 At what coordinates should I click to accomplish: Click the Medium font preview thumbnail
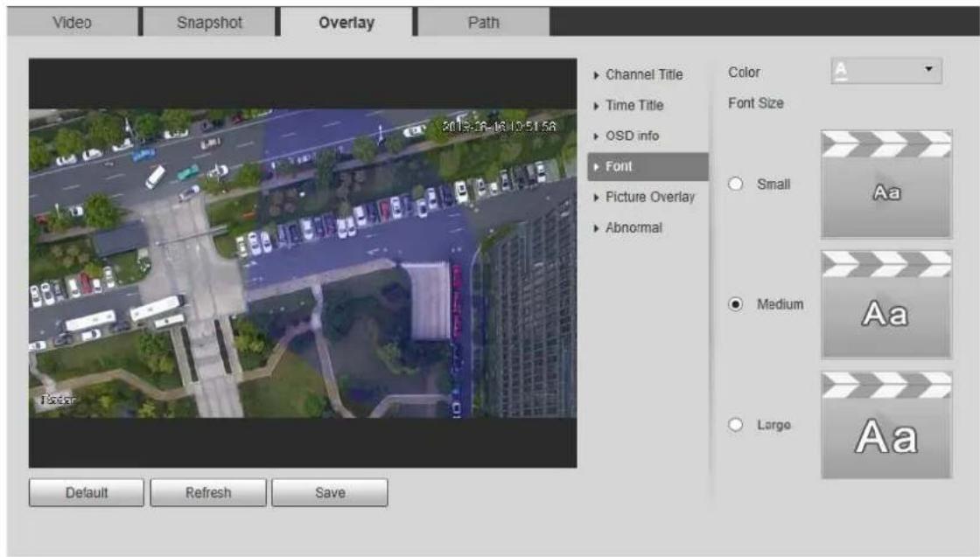[886, 304]
